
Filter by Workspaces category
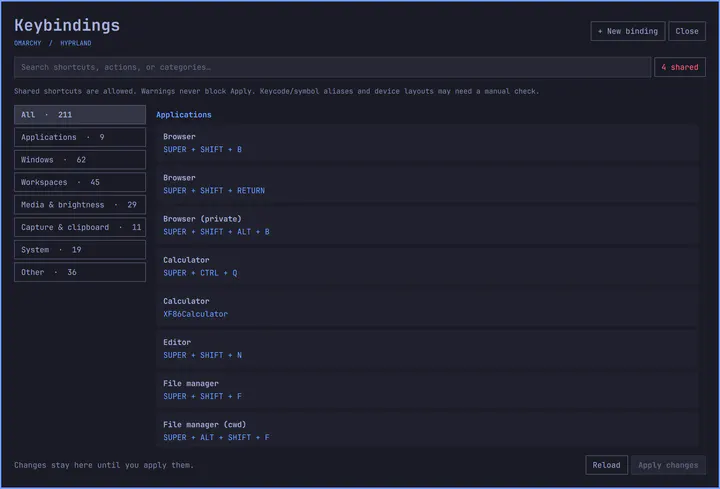(x=80, y=182)
